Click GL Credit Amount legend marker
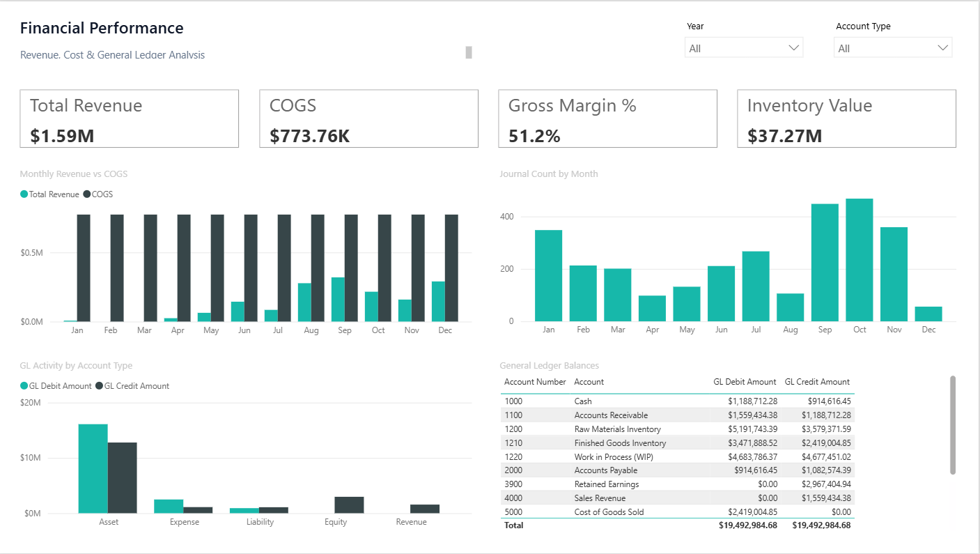Viewport: 980px width, 554px height. point(99,386)
